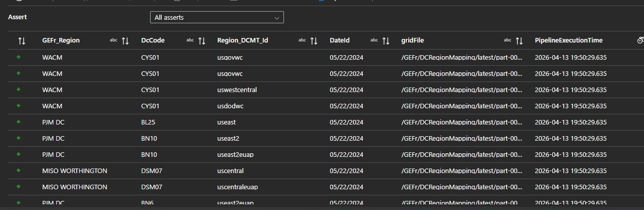Click execution time in the usdodwc row

571,106
